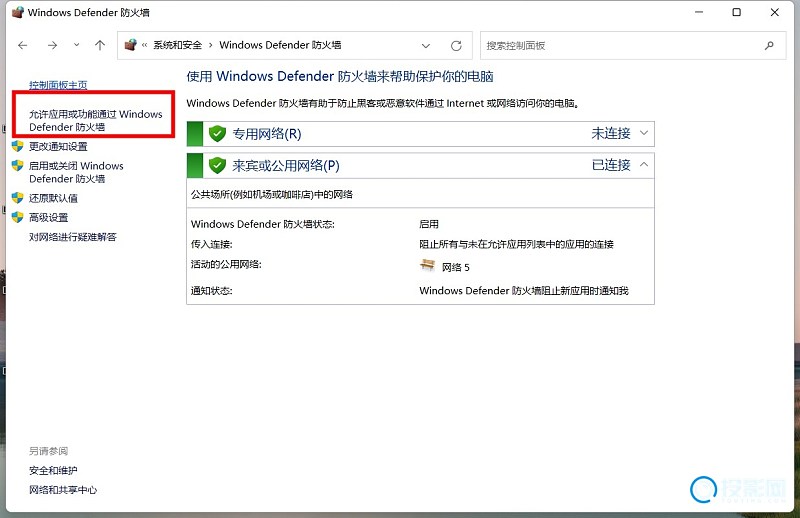Open the address bar history dropdown
Viewport: 800px width, 518px height.
coord(427,45)
